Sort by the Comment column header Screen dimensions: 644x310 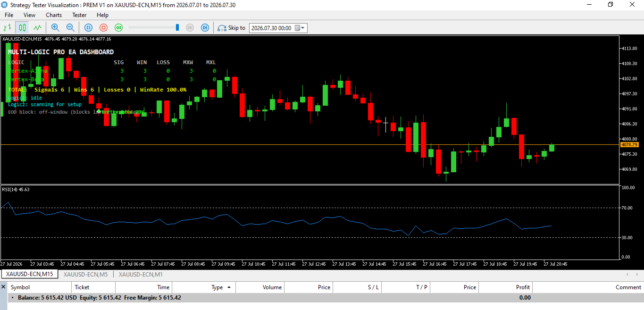(x=588, y=287)
